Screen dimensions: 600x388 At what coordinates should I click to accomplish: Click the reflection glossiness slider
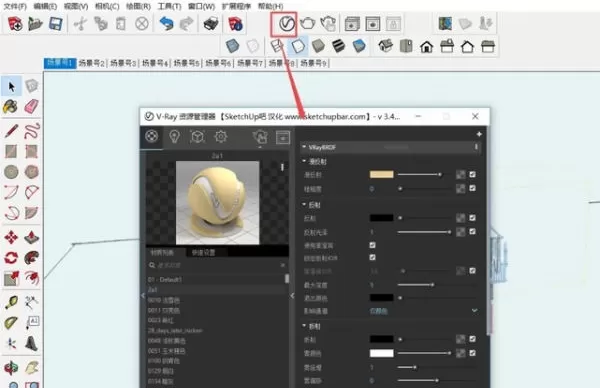[424, 232]
